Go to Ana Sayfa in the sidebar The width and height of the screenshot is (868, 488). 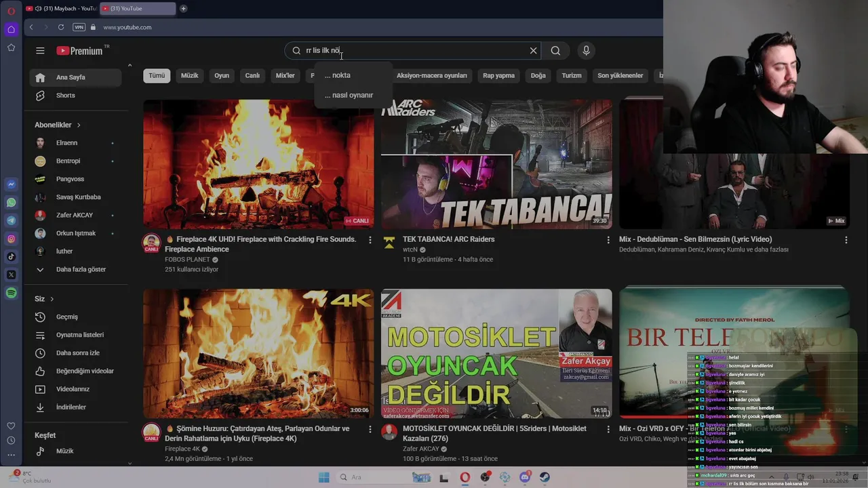pyautogui.click(x=75, y=77)
